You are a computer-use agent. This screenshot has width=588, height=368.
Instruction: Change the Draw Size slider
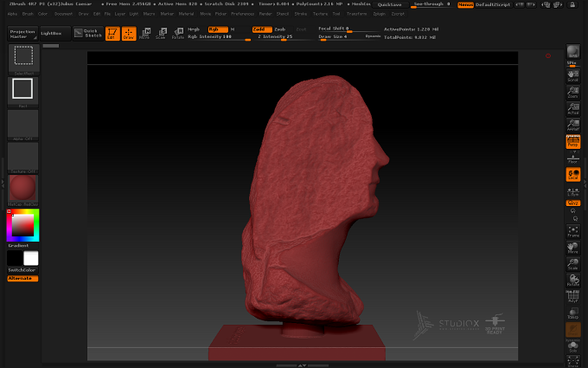(340, 36)
